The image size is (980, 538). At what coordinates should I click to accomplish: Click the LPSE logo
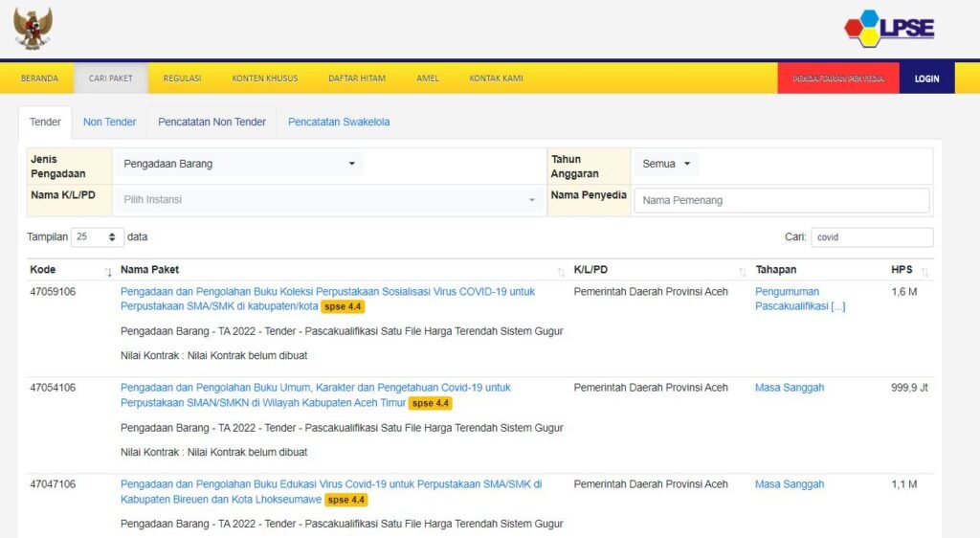tap(889, 28)
